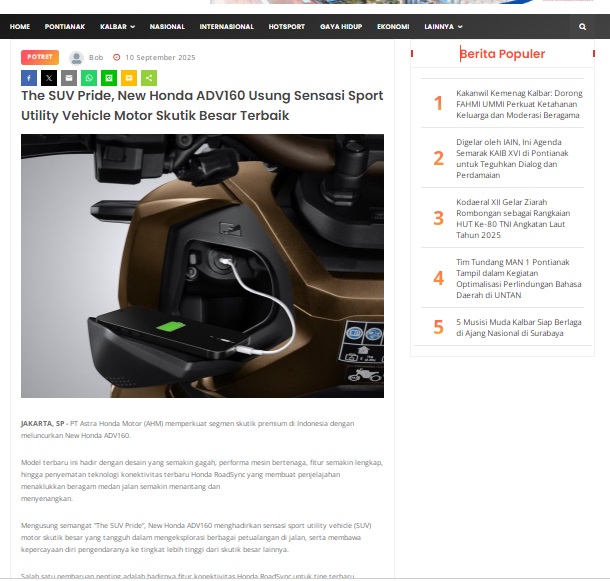
Task: Click the clock icon beside the date
Action: pos(116,58)
